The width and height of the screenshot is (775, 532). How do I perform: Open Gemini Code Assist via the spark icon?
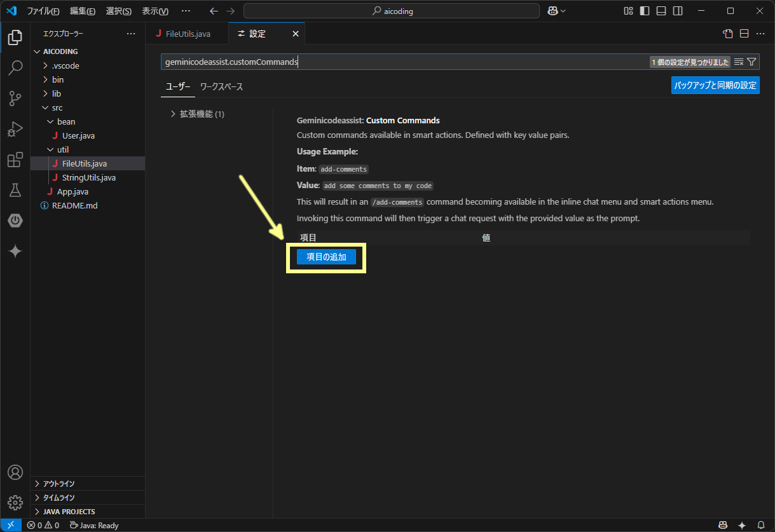(15, 251)
